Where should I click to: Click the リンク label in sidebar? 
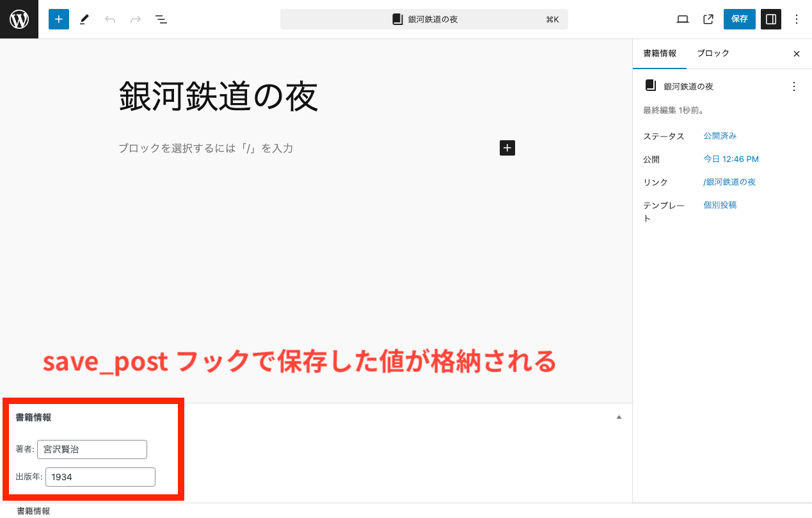click(x=655, y=182)
